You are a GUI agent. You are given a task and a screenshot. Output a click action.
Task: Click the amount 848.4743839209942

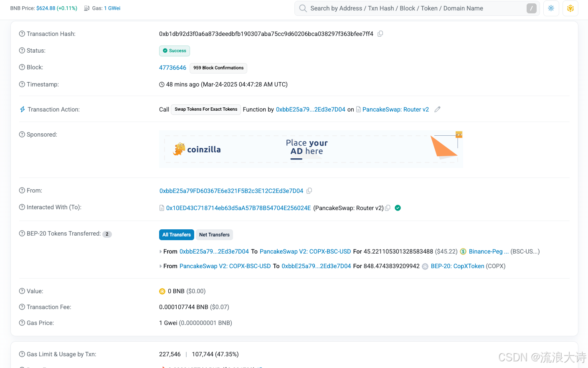click(392, 266)
